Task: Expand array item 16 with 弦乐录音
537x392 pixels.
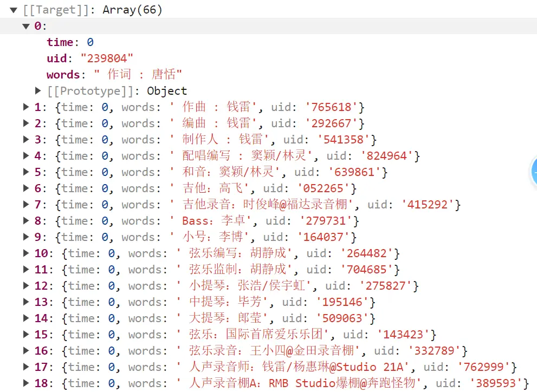Action: 25,351
